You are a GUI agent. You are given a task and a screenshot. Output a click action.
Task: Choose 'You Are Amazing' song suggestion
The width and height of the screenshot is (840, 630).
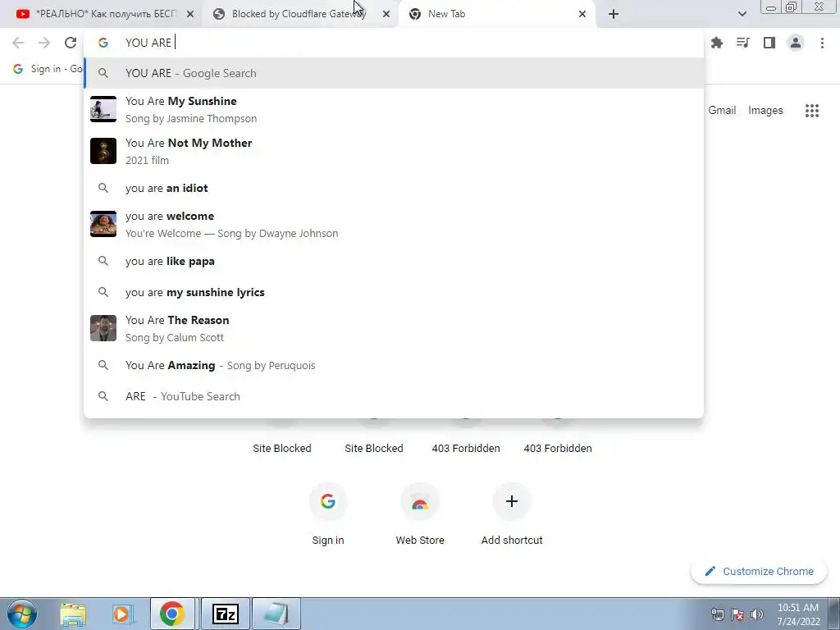[394, 365]
